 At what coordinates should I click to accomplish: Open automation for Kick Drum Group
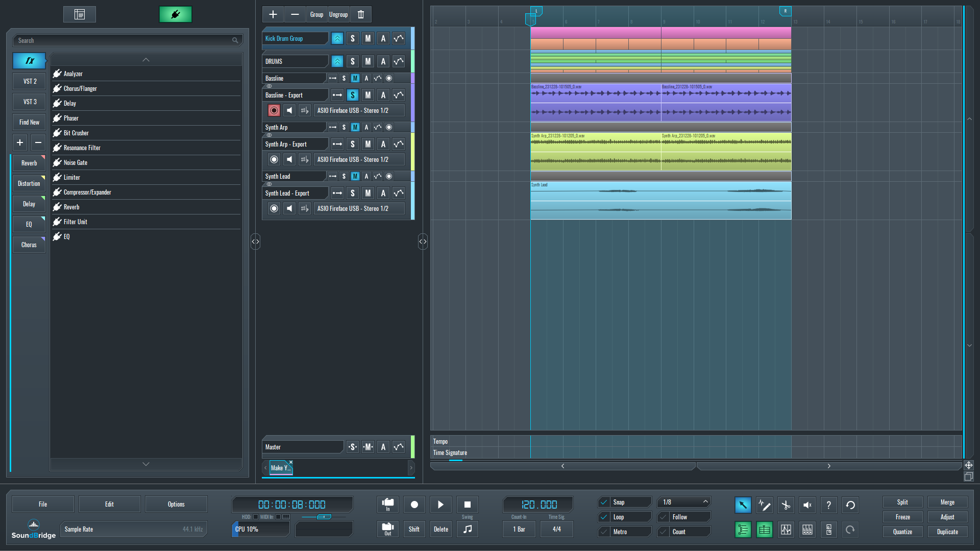[x=399, y=38]
